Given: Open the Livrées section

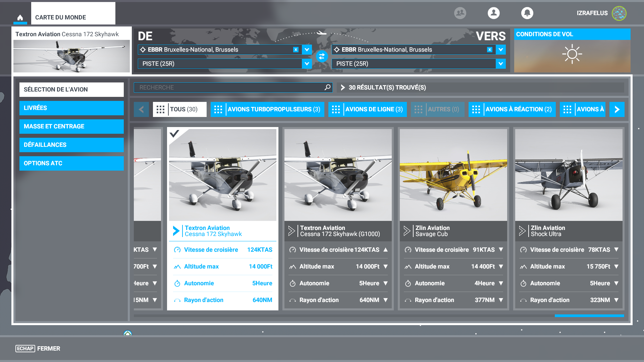Looking at the screenshot, I should coord(71,108).
